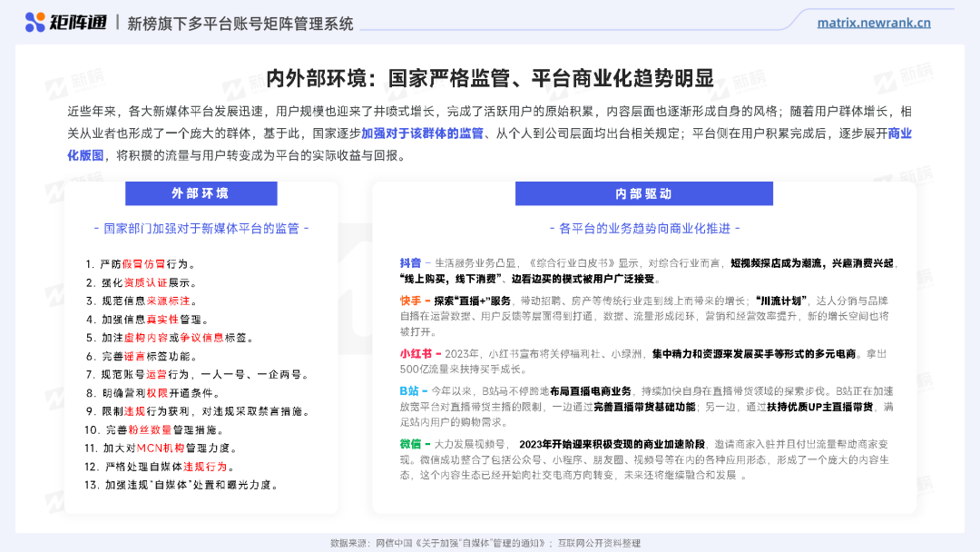Click bold text 扶持优质UP主直播带货
The image size is (980, 552).
pos(819,407)
